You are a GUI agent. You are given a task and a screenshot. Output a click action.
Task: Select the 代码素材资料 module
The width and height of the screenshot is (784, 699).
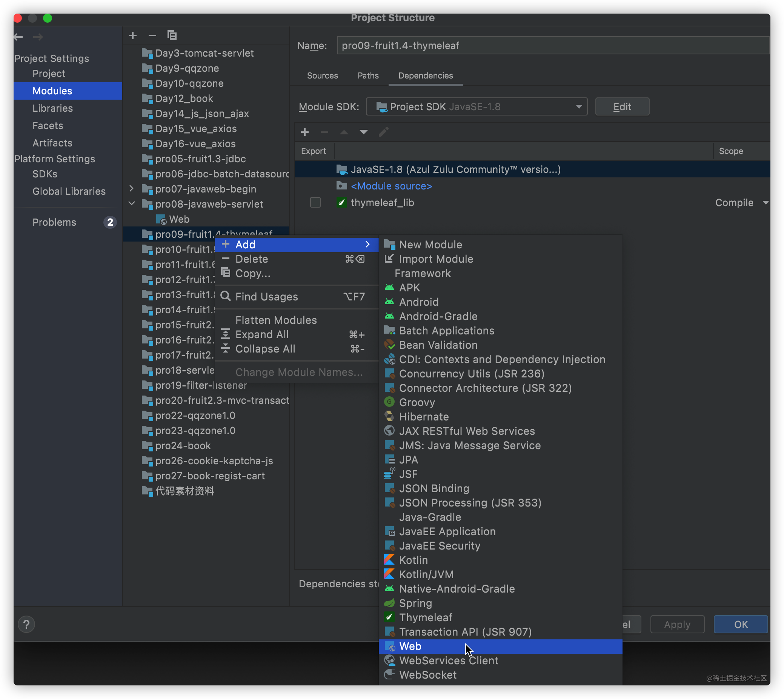tap(184, 491)
